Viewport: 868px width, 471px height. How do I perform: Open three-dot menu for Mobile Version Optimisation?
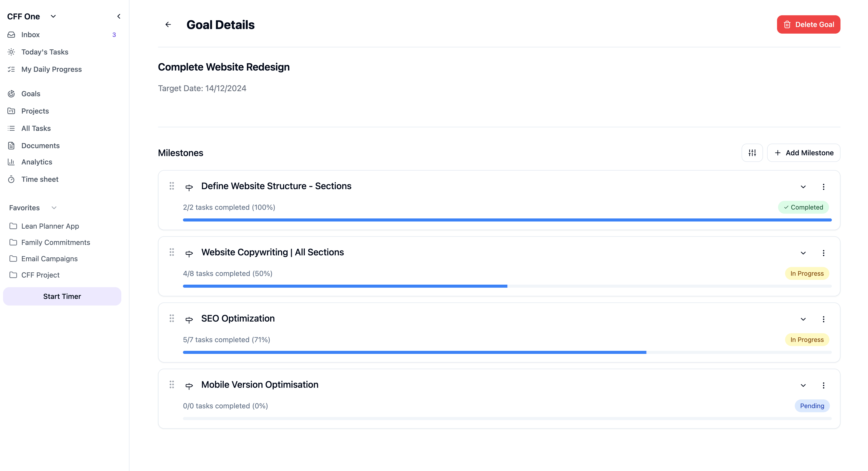point(823,385)
